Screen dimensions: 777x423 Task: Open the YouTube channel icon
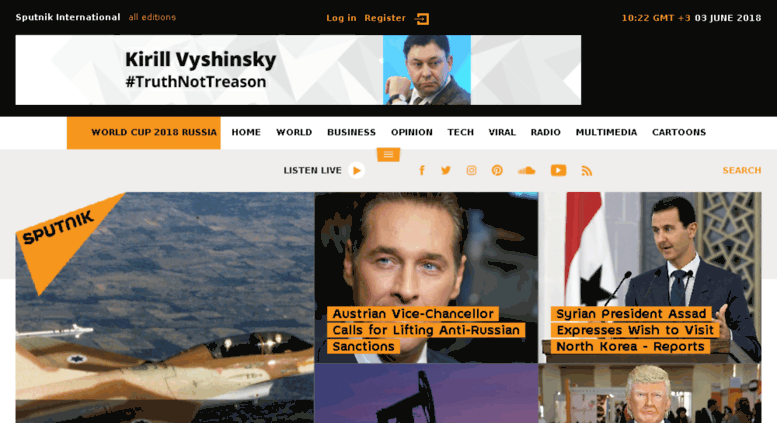click(558, 170)
